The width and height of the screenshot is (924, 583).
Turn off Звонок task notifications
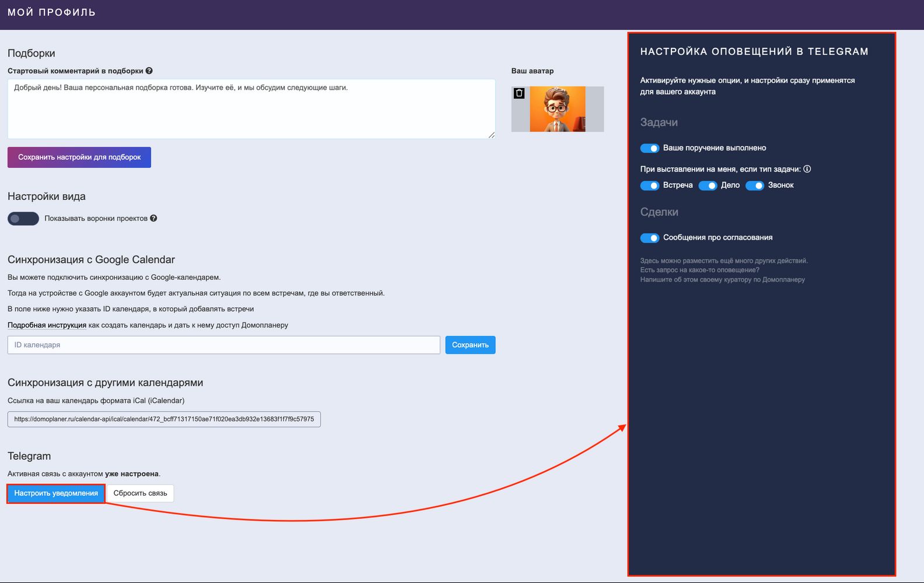(755, 185)
